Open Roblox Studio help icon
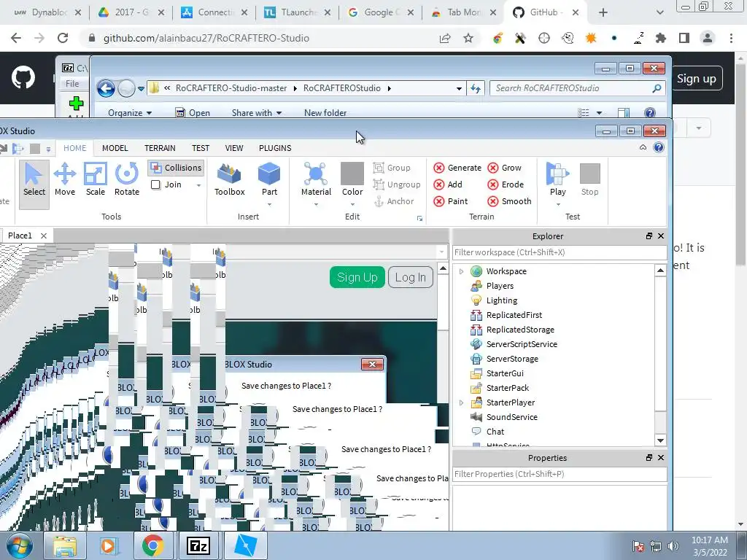This screenshot has height=560, width=747. pyautogui.click(x=659, y=147)
